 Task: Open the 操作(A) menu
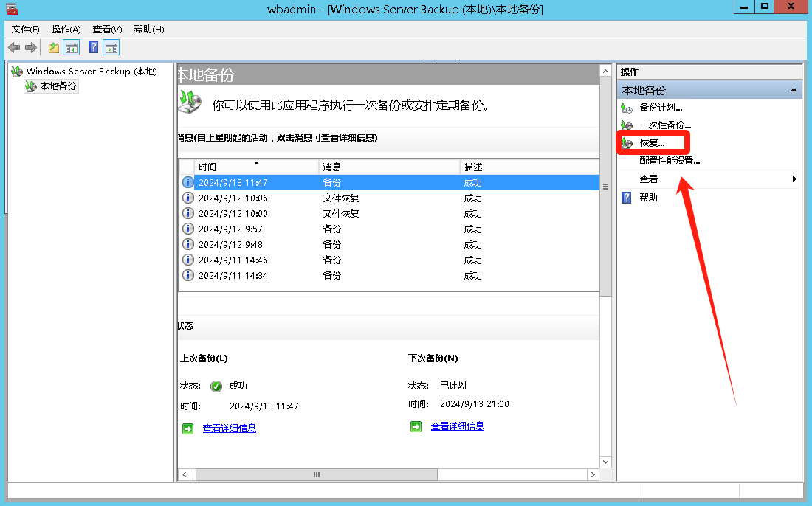point(66,30)
